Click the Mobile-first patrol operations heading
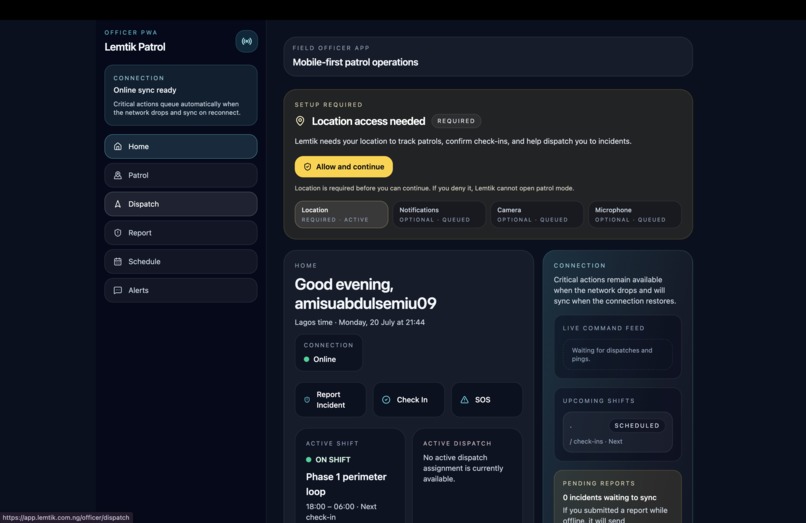Image resolution: width=806 pixels, height=523 pixels. tap(355, 62)
